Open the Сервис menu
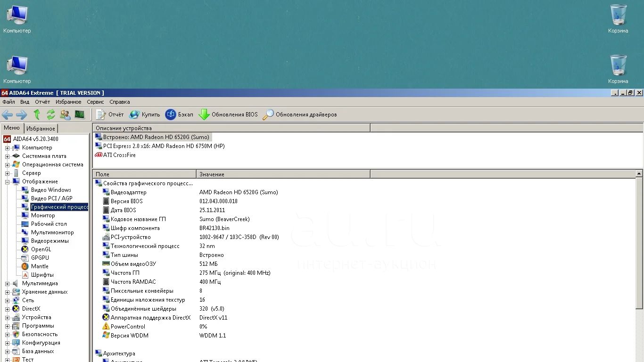Image resolution: width=644 pixels, height=362 pixels. pos(95,102)
